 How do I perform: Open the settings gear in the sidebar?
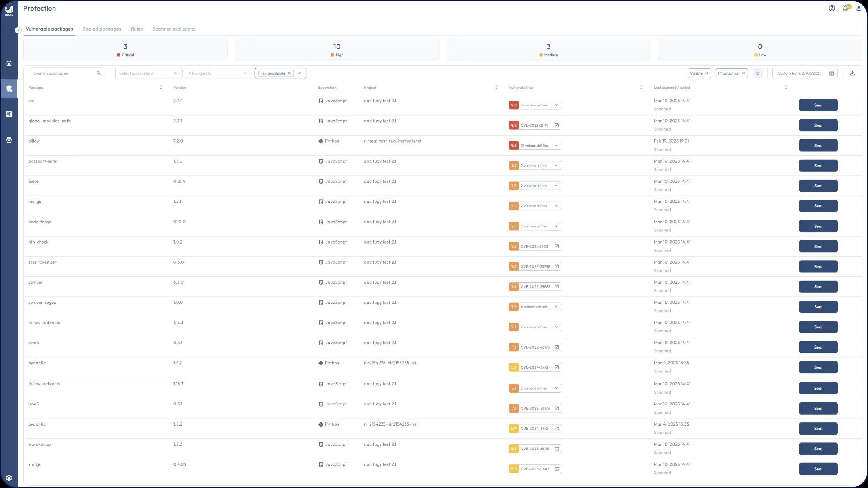(9, 478)
